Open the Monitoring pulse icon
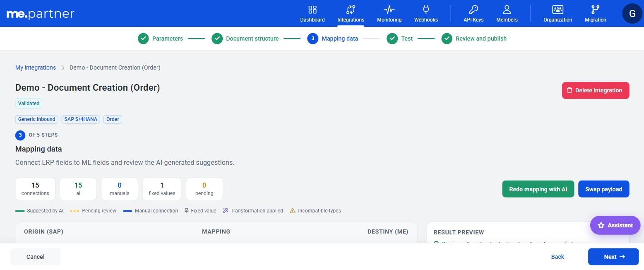Image resolution: width=644 pixels, height=270 pixels. 389,10
